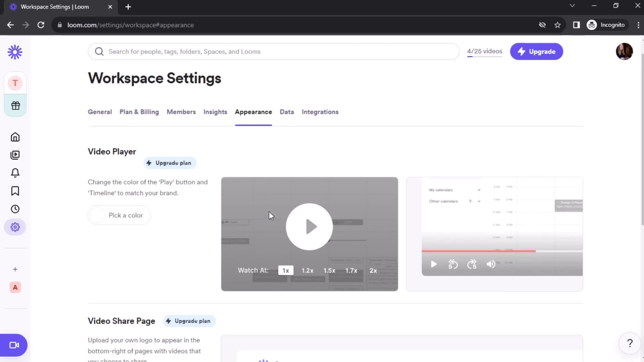Click the Workspace Settings gear icon

tap(15, 227)
